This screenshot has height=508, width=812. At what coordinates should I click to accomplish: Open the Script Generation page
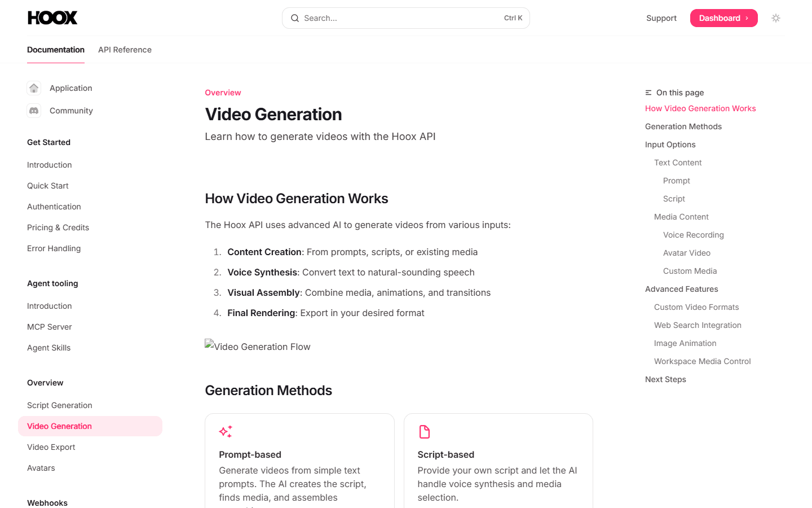60,405
